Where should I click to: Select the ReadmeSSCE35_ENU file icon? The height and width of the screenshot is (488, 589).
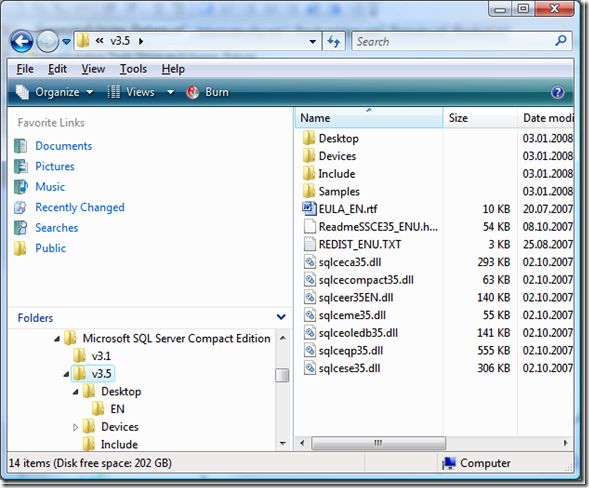[x=310, y=227]
